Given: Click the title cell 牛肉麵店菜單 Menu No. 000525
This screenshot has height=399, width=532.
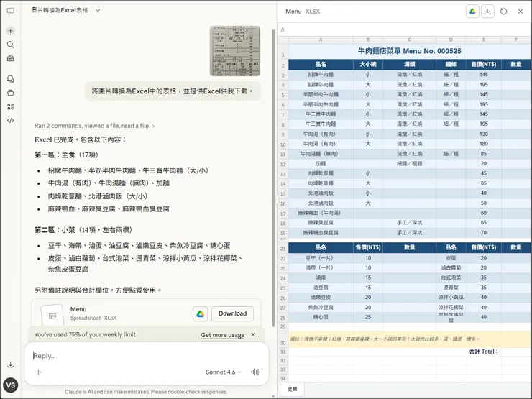Looking at the screenshot, I should tap(410, 51).
